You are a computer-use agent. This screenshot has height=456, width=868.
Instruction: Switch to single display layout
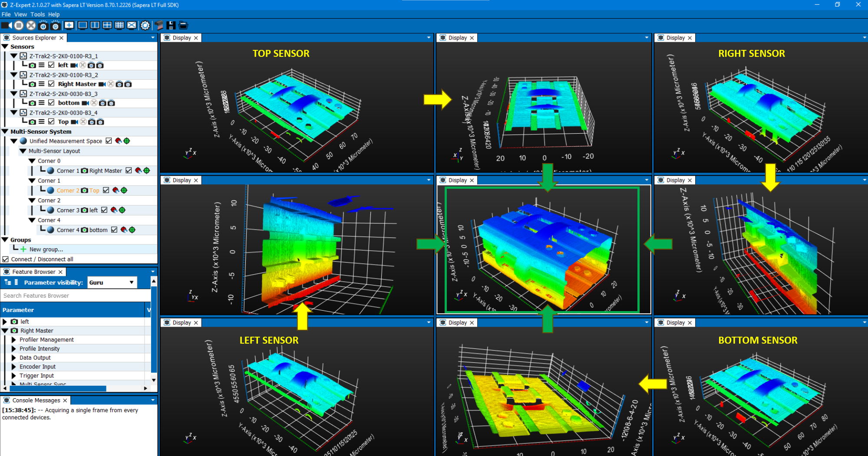(x=83, y=25)
